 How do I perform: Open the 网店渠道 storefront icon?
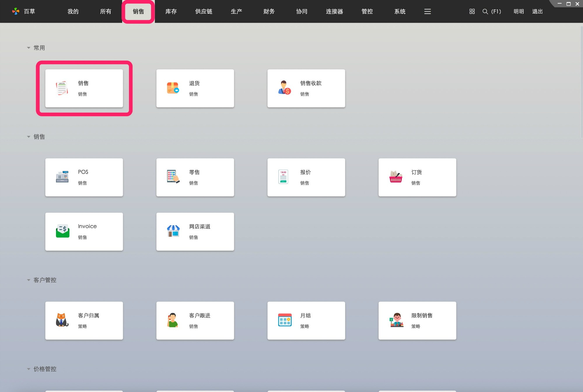tap(173, 231)
